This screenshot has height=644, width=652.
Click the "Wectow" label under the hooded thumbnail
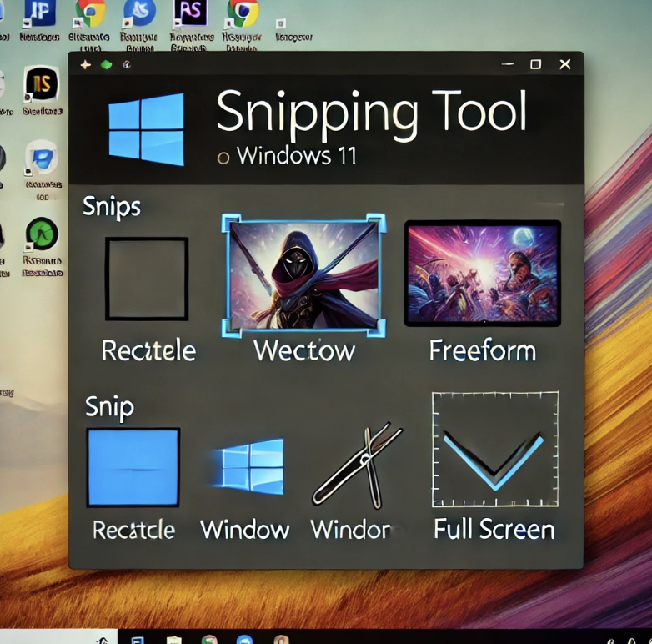point(304,350)
